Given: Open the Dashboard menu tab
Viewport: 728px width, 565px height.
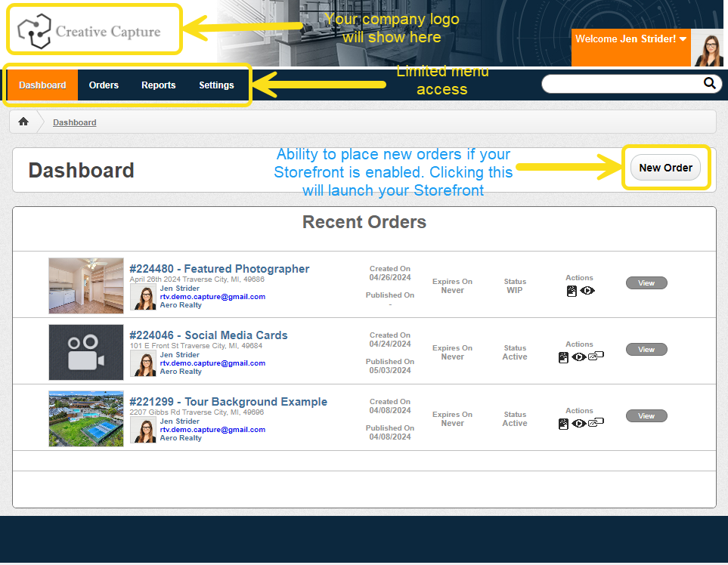Looking at the screenshot, I should [42, 85].
